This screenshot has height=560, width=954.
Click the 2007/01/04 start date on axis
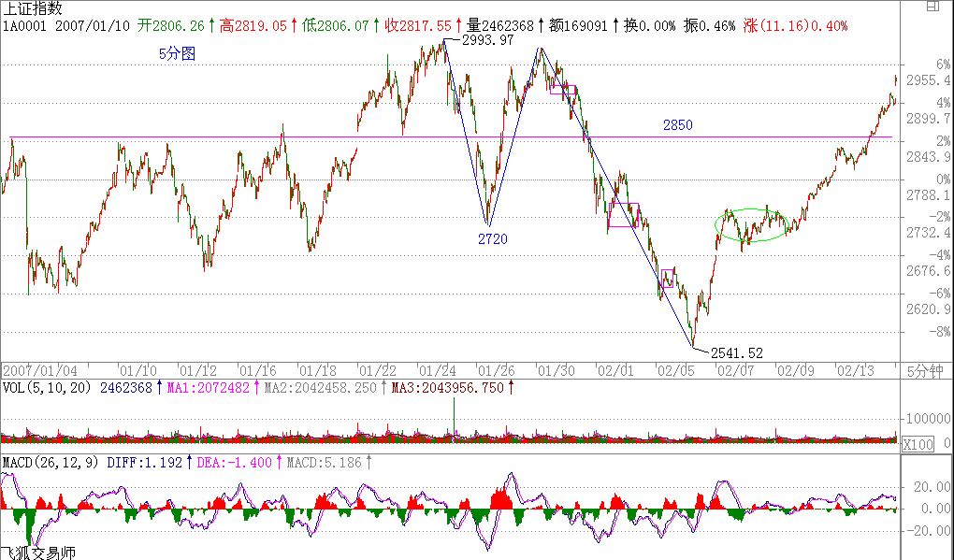[x=34, y=370]
